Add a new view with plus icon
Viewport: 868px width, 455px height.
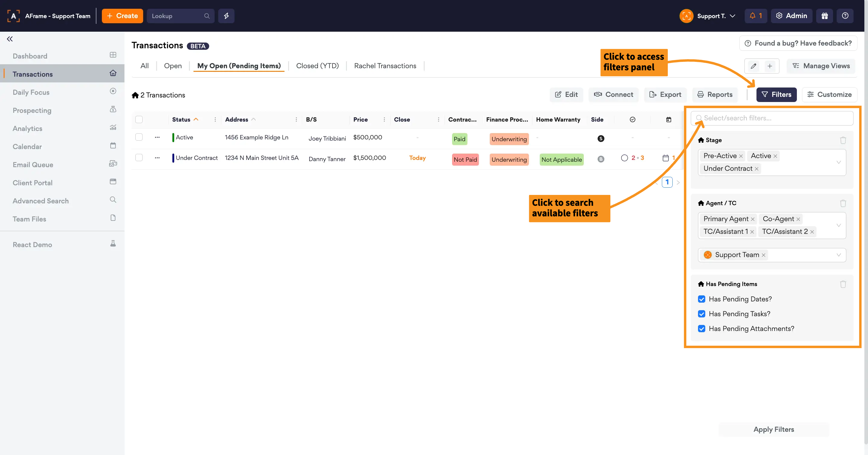(x=770, y=66)
